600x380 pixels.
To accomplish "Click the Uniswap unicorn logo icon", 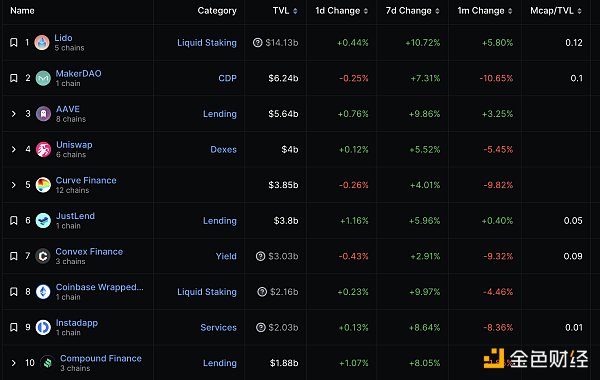I will coord(43,149).
